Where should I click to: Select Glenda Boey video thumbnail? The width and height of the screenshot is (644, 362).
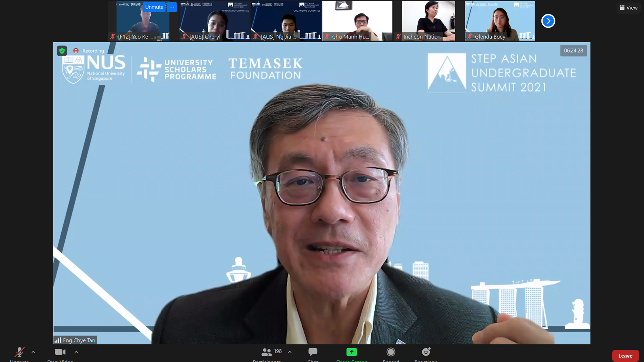[500, 21]
